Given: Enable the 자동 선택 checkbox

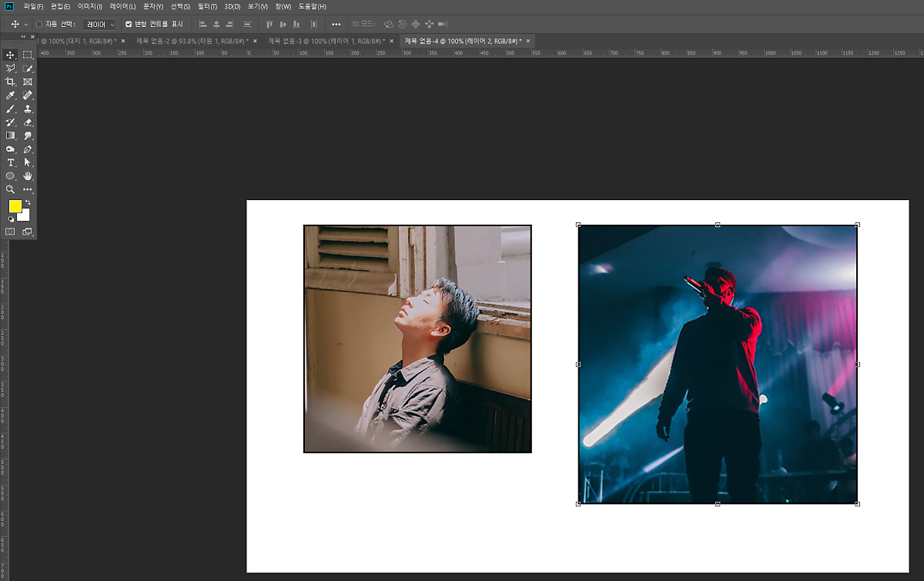Looking at the screenshot, I should (39, 24).
